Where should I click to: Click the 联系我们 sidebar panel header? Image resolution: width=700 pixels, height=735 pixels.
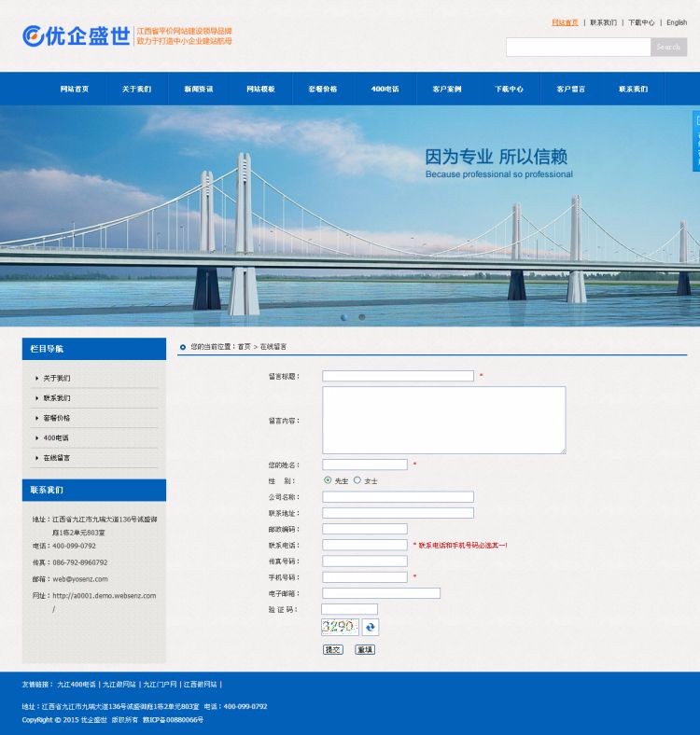coord(94,490)
